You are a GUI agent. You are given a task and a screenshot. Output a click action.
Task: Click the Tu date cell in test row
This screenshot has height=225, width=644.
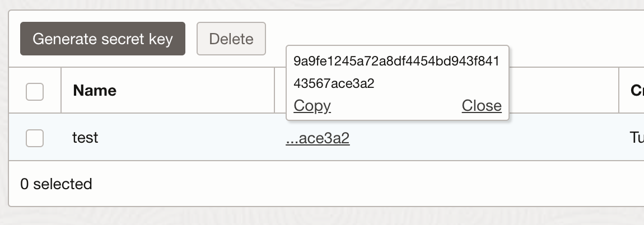(636, 138)
